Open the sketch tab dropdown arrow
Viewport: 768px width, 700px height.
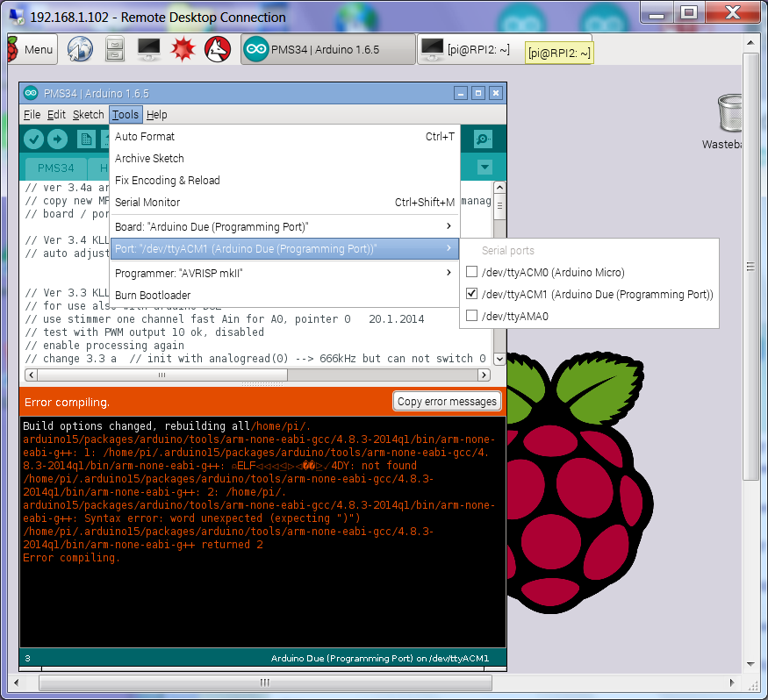[x=484, y=168]
